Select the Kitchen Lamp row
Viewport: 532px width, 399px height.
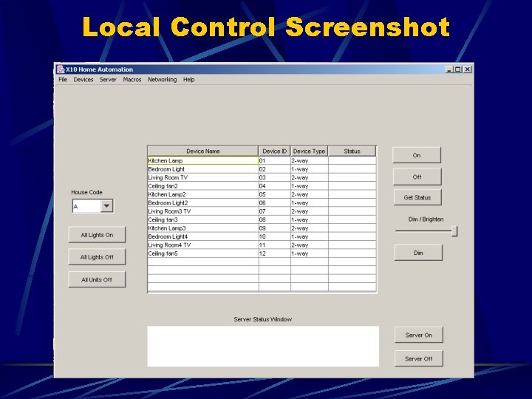(262, 160)
